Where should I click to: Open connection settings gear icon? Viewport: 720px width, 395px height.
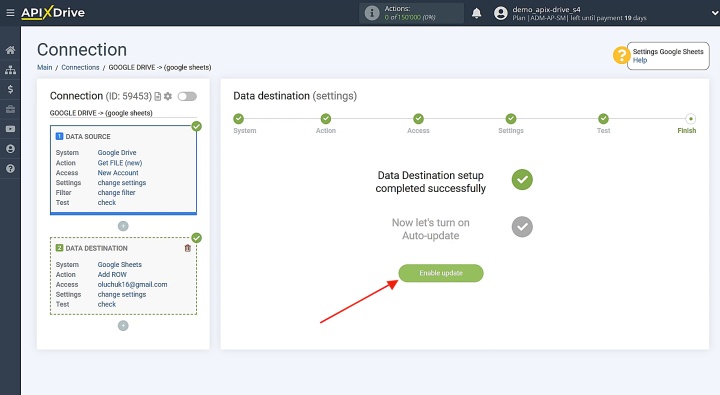click(168, 96)
